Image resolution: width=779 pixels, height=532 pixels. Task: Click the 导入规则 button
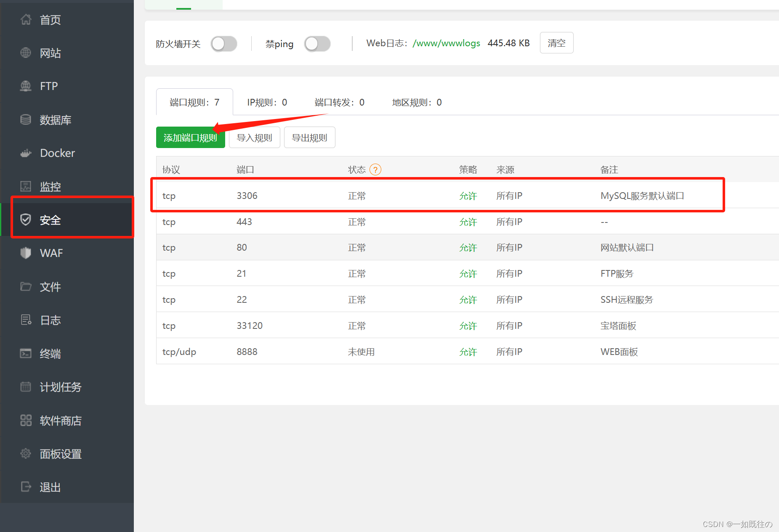[255, 138]
